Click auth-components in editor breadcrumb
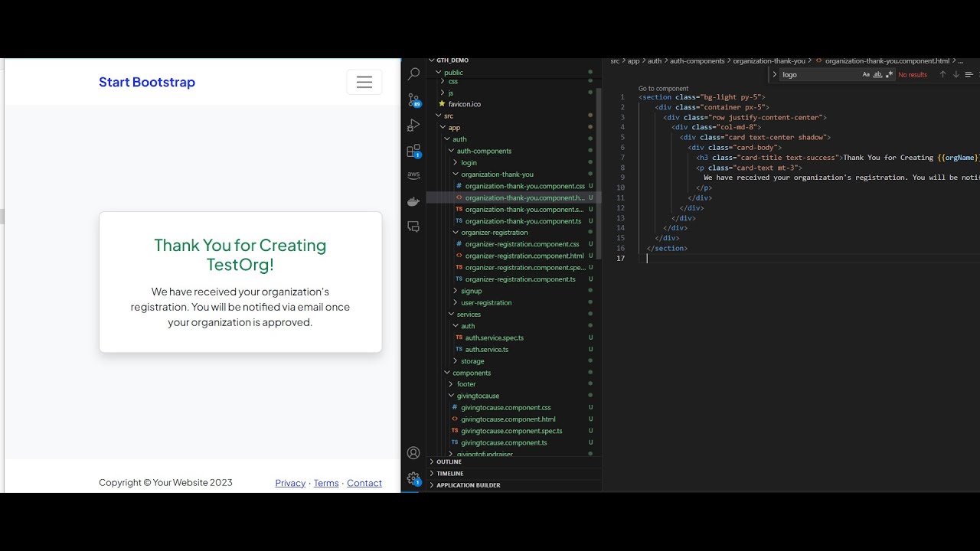Viewport: 980px width, 551px height. coord(697,60)
